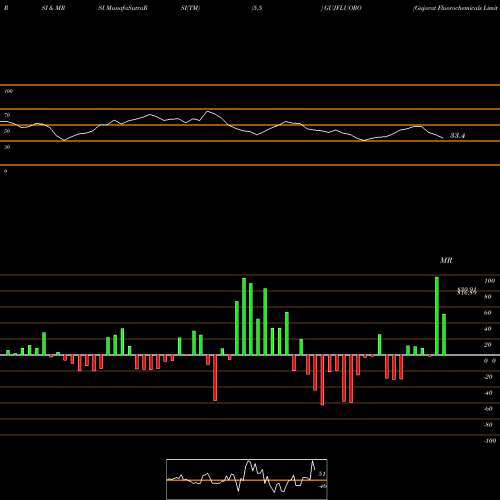The height and width of the screenshot is (500, 500).
Task: Click the 51 value in the mini chart
Action: coord(322,474)
